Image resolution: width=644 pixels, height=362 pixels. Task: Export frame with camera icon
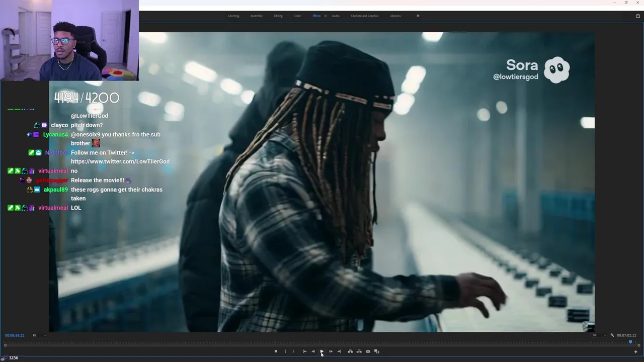(368, 351)
